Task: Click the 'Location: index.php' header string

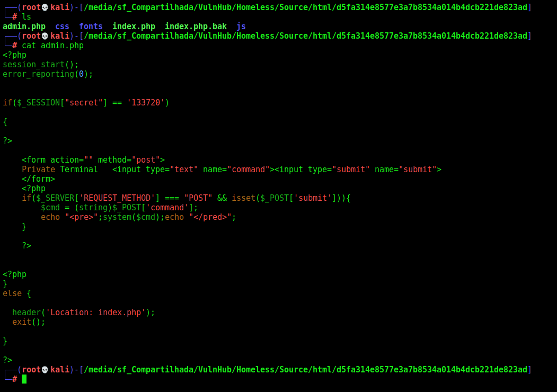Action: pos(96,313)
